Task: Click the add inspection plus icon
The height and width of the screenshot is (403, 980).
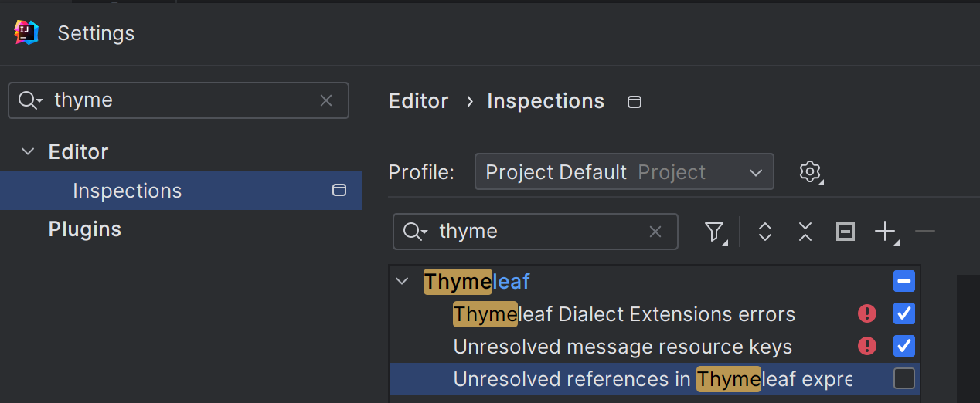Action: [x=885, y=232]
